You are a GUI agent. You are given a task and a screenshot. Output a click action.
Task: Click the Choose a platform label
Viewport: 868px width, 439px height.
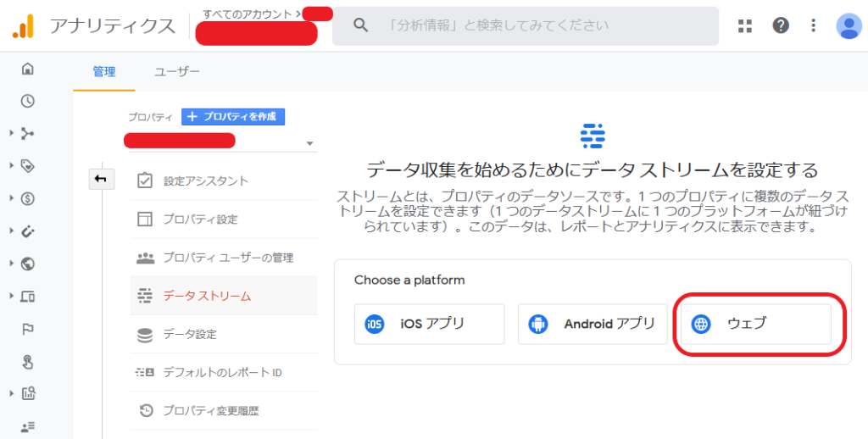409,281
